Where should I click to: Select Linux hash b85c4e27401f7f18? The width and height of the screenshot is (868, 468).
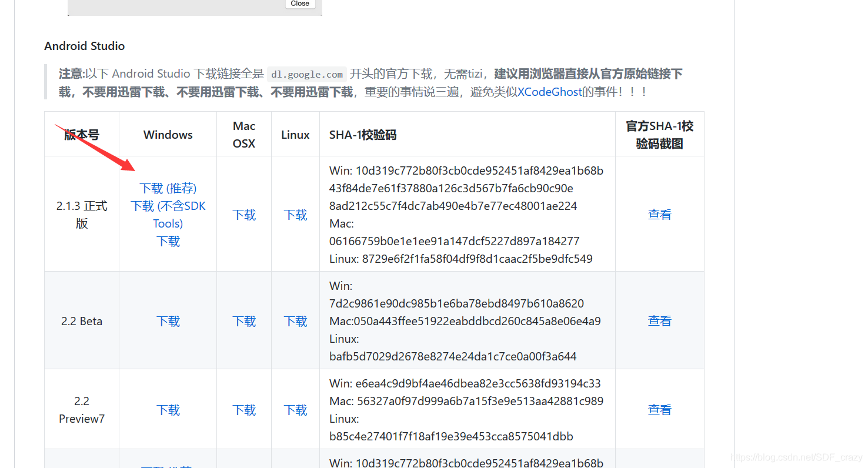[451, 436]
